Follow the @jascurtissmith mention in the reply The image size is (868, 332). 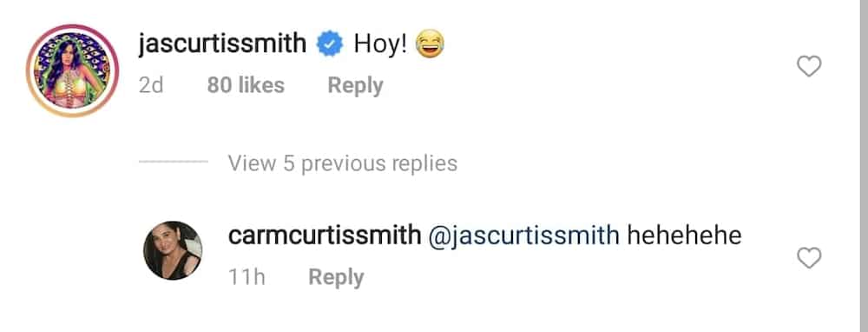[523, 236]
